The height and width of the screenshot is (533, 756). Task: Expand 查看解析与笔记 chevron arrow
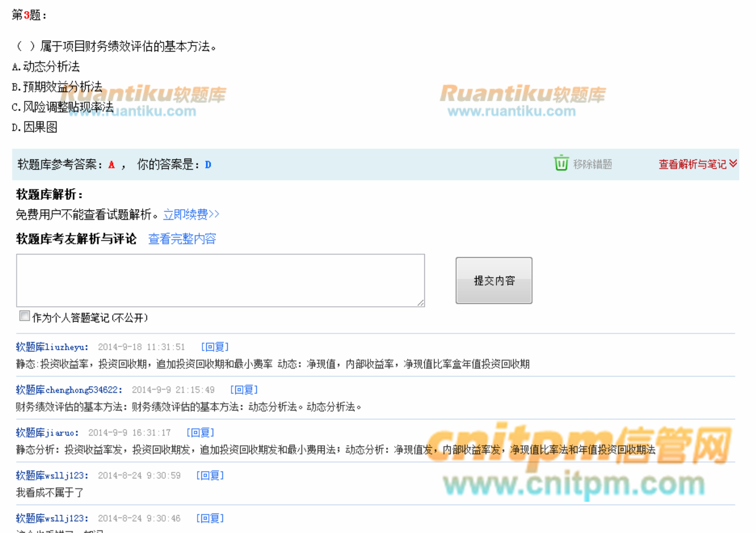click(733, 164)
